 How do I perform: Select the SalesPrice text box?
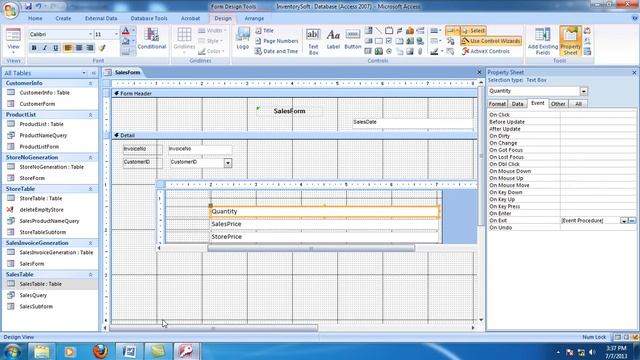tap(324, 224)
